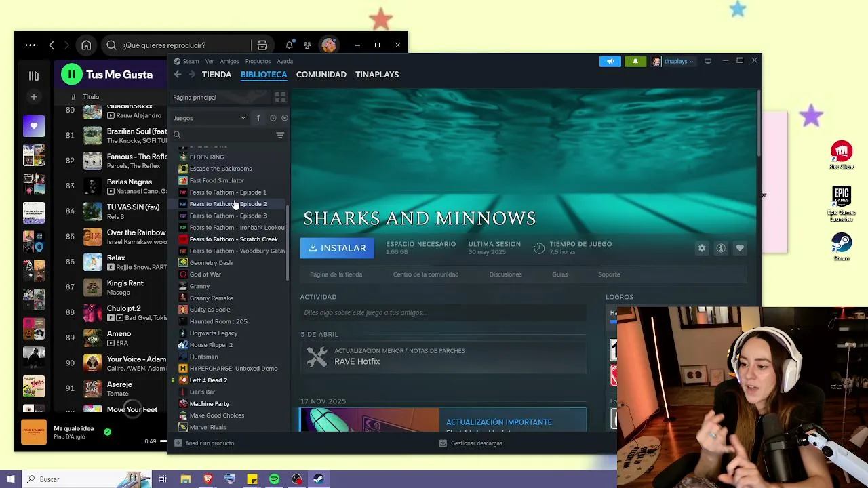Open the Productos menu in Steam
This screenshot has width=868, height=488.
(x=258, y=62)
